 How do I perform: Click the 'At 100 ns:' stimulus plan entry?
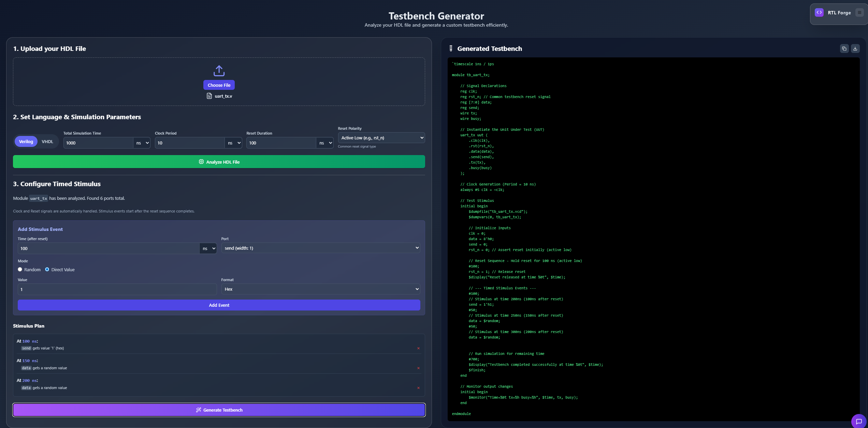pos(27,341)
